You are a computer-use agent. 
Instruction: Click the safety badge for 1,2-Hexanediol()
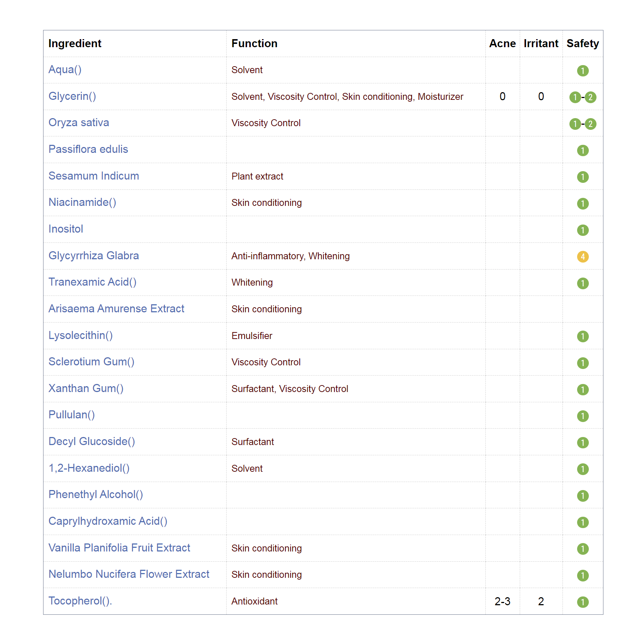tap(583, 469)
